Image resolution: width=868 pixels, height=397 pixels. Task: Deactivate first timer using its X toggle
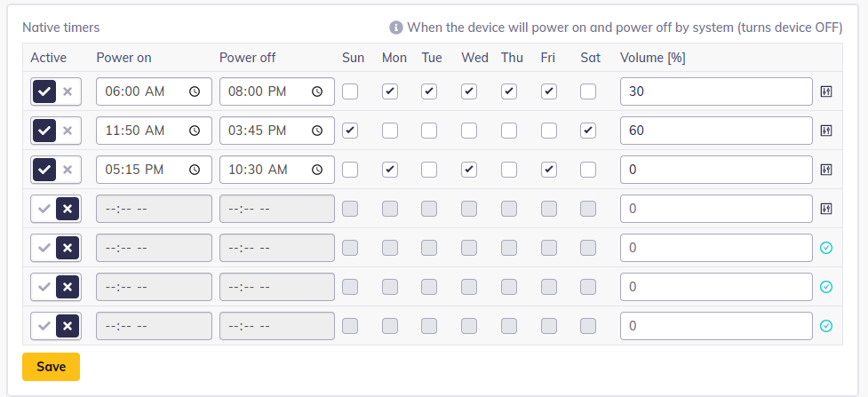(68, 91)
